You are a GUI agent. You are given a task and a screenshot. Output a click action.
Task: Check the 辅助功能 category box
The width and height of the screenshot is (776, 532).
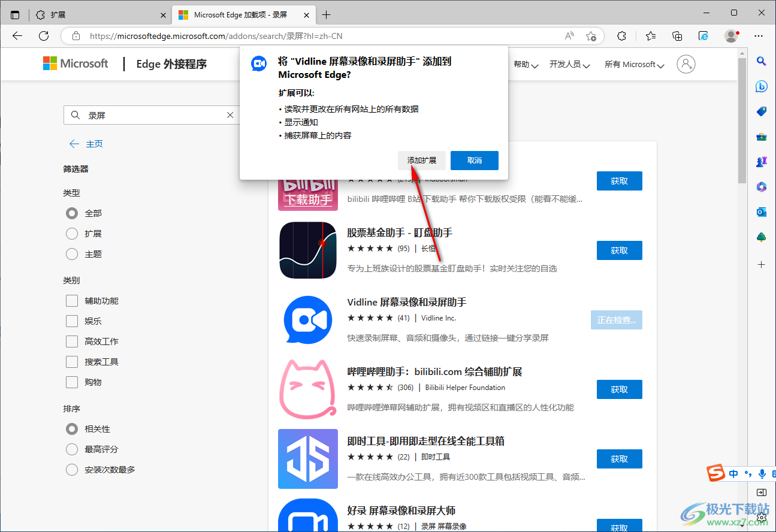(x=72, y=301)
